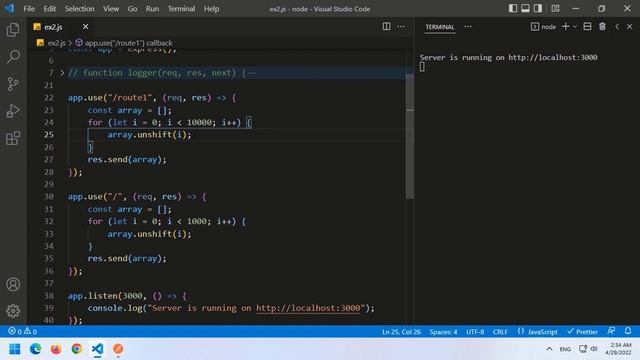Open the Selection menu
This screenshot has width=640, height=360.
tap(79, 9)
